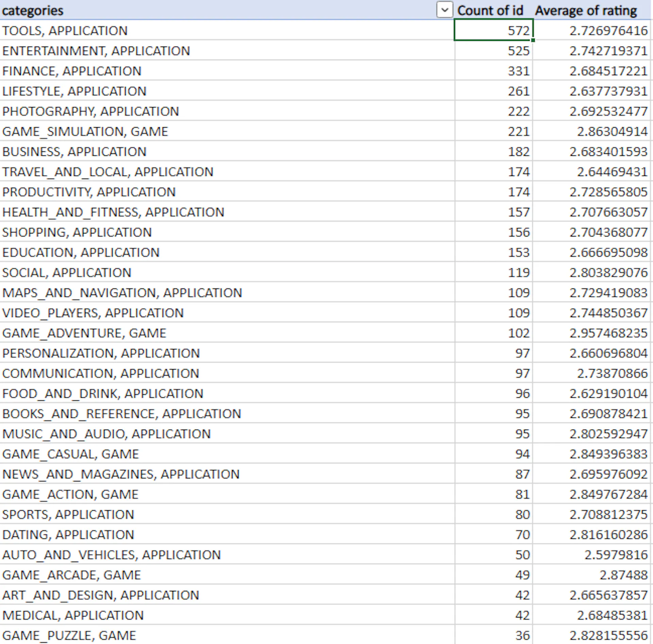Select the 'EDUCATION, APPLICATION' cell

click(x=227, y=252)
